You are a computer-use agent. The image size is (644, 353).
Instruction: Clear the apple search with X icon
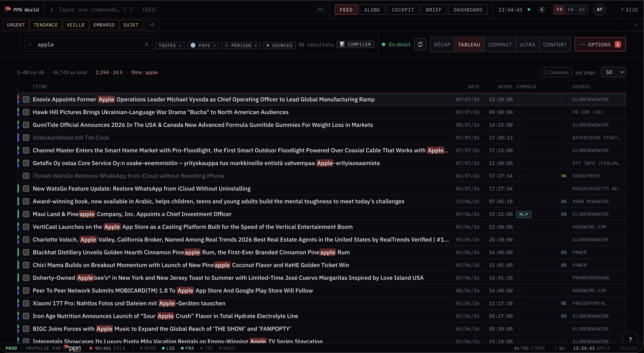(147, 45)
